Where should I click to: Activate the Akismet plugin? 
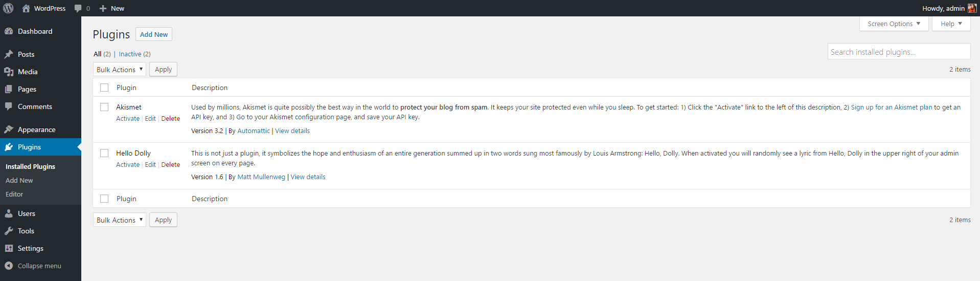128,118
